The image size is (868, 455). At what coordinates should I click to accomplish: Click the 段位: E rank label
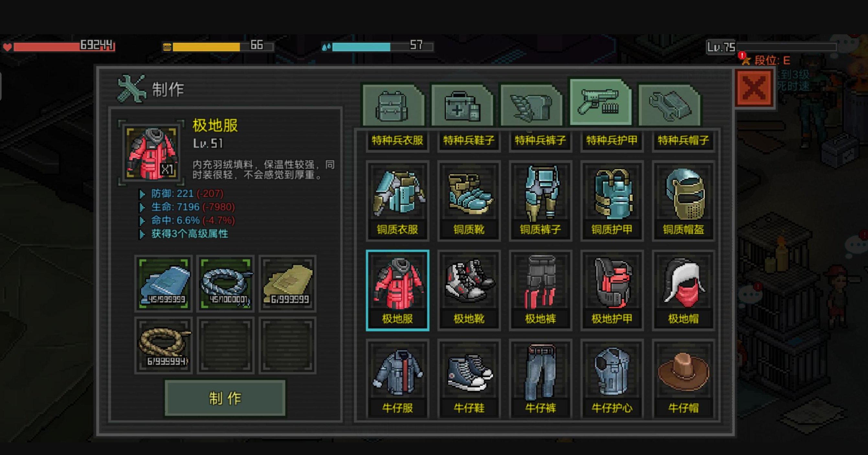[772, 60]
